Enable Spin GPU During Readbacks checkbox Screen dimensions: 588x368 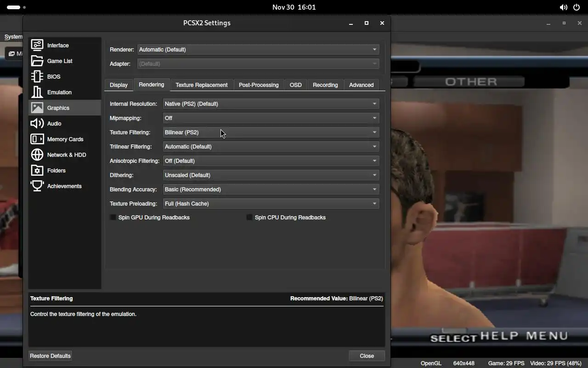pos(113,217)
